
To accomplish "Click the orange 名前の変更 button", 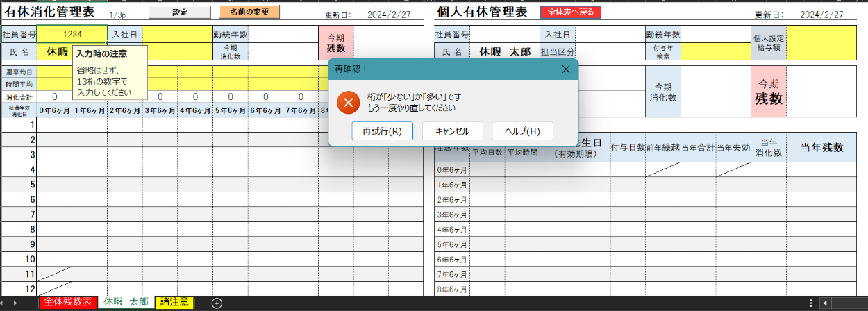I will click(x=249, y=12).
